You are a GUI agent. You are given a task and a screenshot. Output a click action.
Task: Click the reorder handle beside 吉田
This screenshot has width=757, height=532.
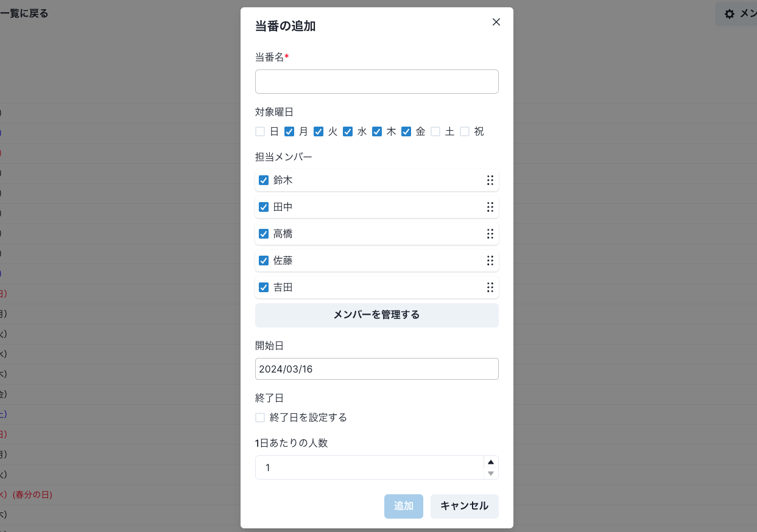(x=490, y=287)
